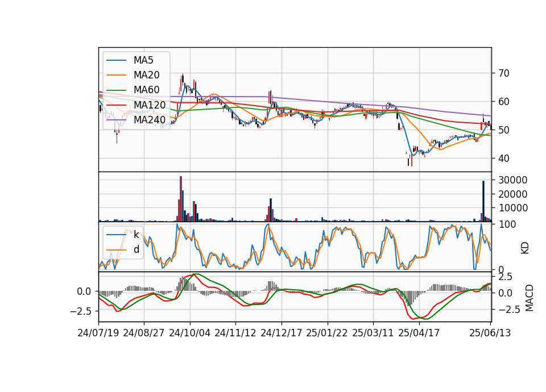The height and width of the screenshot is (392, 546).
Task: Click the k legend label in KD panel
Action: (x=136, y=235)
